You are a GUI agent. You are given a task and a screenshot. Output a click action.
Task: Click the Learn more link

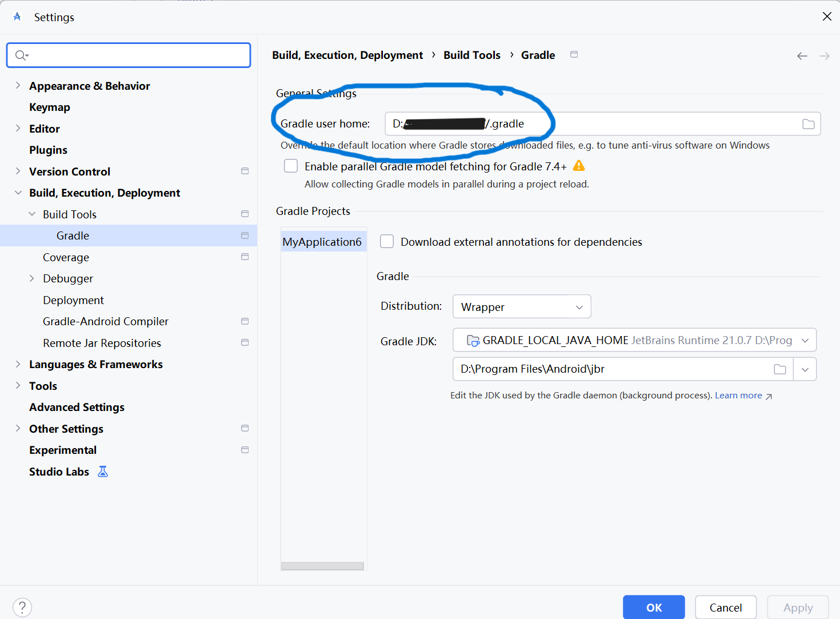point(738,395)
